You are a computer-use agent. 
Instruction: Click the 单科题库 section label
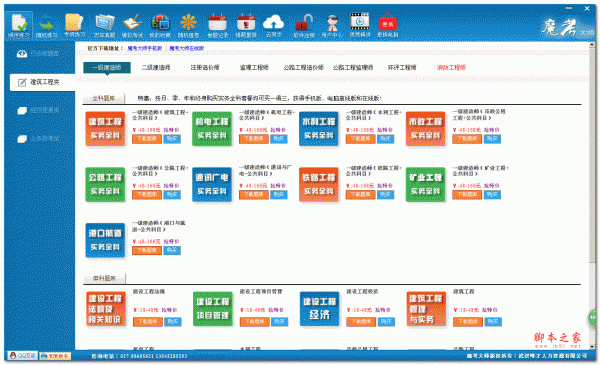(x=104, y=278)
